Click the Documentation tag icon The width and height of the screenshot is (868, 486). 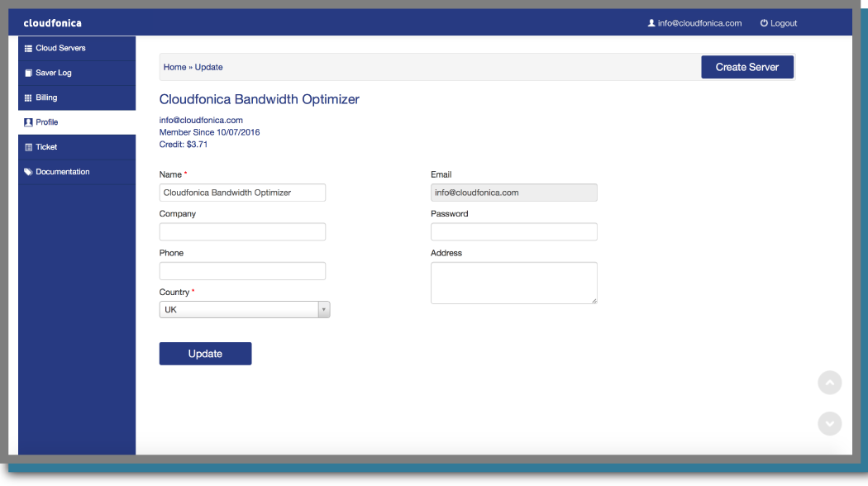click(x=28, y=172)
